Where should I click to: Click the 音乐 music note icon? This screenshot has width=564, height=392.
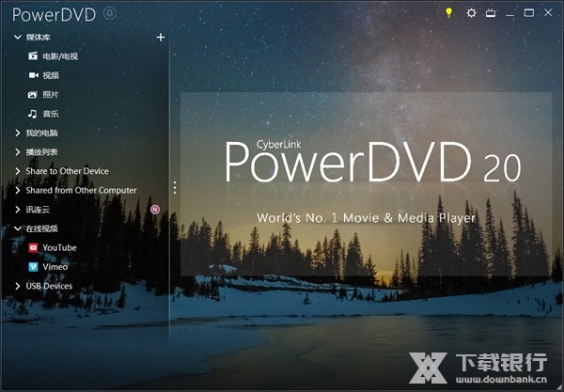tap(32, 114)
